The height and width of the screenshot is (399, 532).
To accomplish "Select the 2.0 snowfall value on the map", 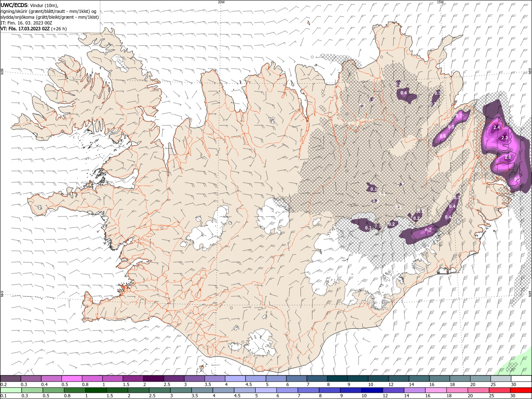I will (x=507, y=158).
